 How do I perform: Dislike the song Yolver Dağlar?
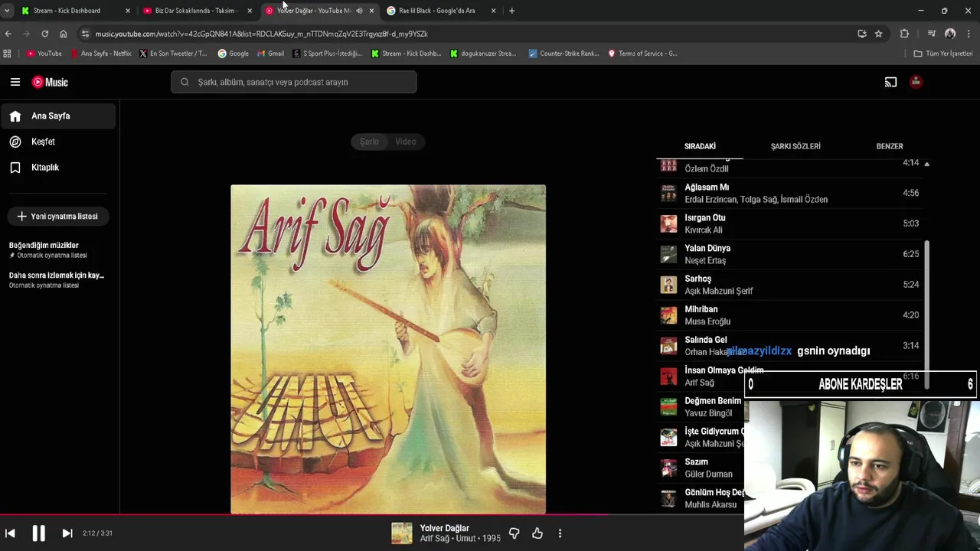point(514,533)
